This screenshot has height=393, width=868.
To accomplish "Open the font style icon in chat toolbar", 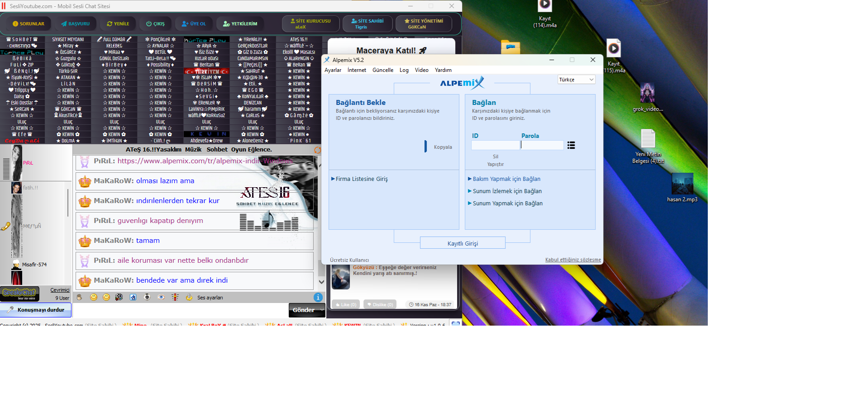I will (x=133, y=297).
